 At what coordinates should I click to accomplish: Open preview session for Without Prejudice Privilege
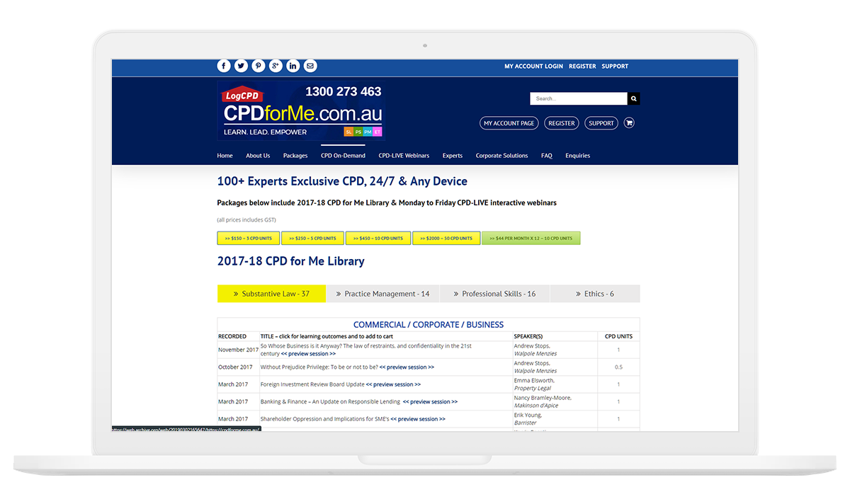[x=407, y=367]
